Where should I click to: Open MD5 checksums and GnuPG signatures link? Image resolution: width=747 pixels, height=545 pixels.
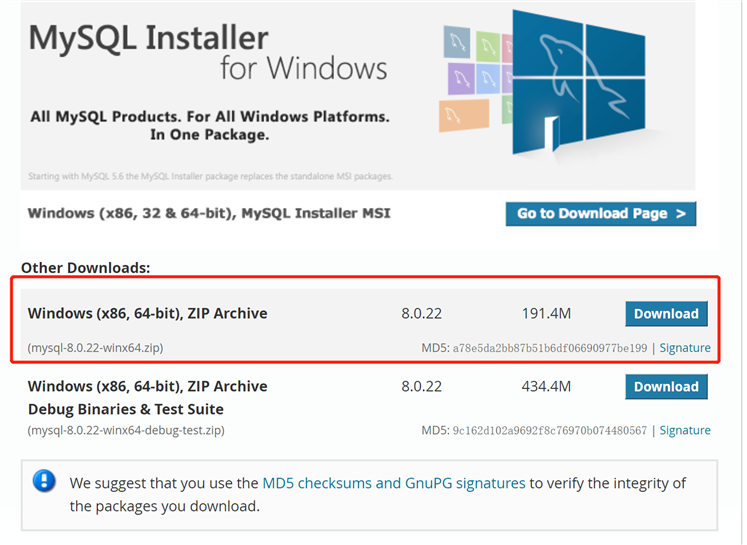(x=394, y=483)
